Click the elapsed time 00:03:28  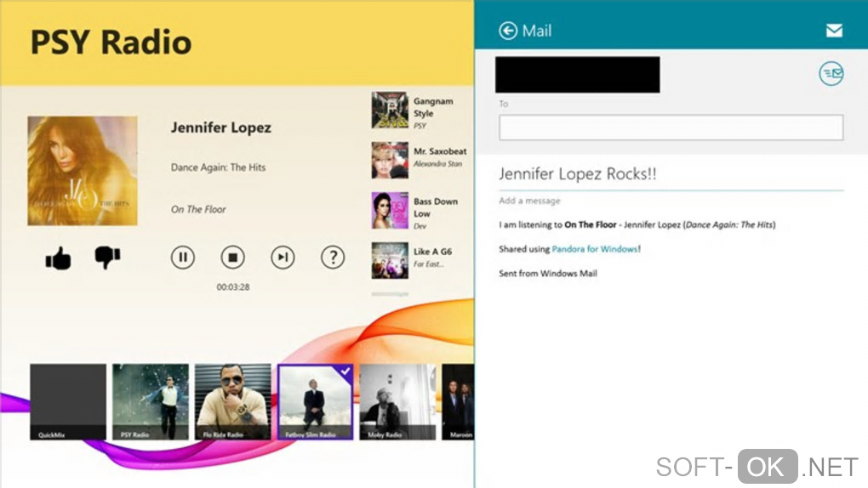click(233, 287)
